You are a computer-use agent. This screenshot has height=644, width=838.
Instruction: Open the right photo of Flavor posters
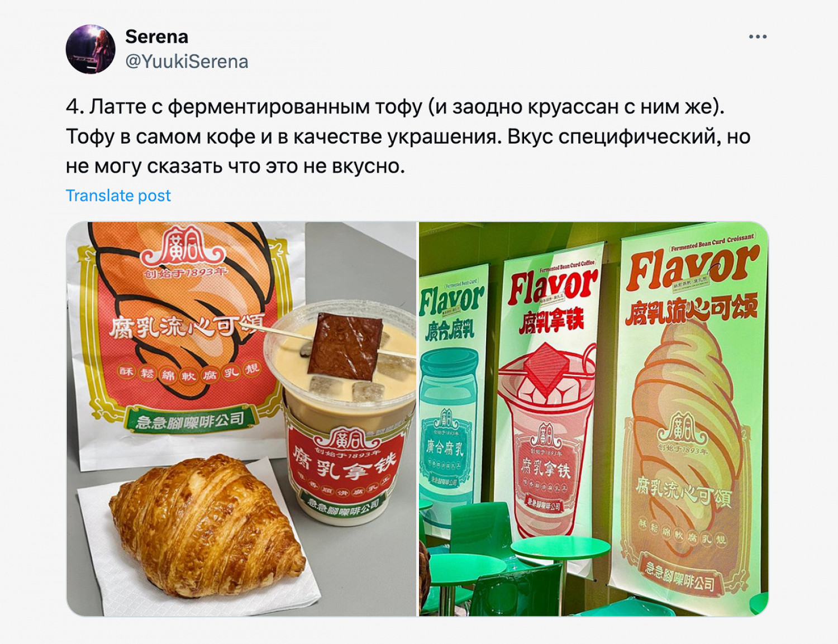[x=594, y=419]
